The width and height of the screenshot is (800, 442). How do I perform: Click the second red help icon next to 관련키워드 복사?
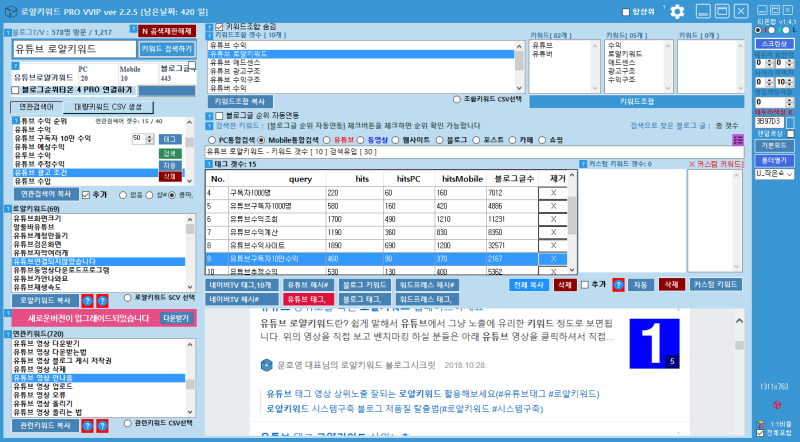click(x=103, y=426)
